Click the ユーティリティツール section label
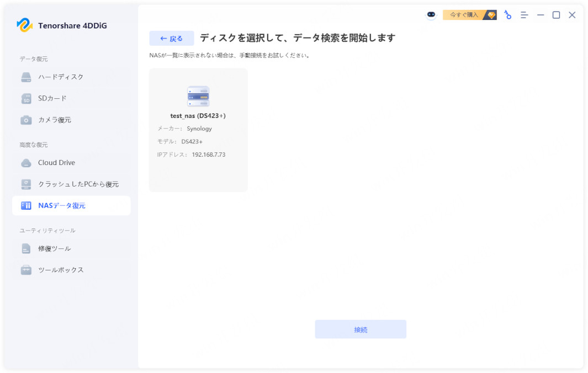 (x=47, y=231)
